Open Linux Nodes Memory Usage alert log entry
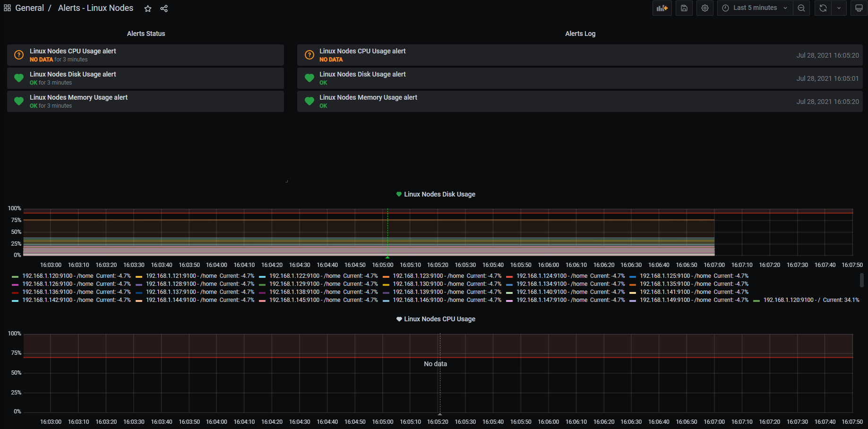Viewport: 868px width, 429px height. click(x=368, y=97)
